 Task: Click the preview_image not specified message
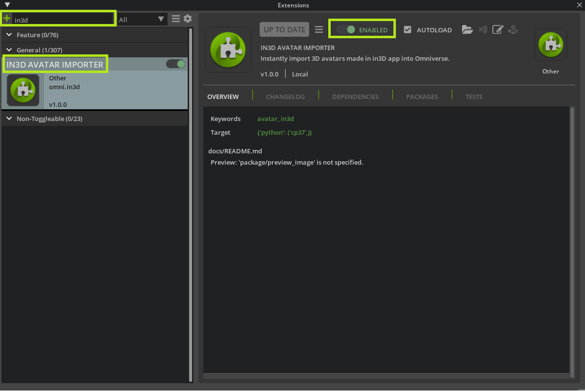tap(287, 162)
